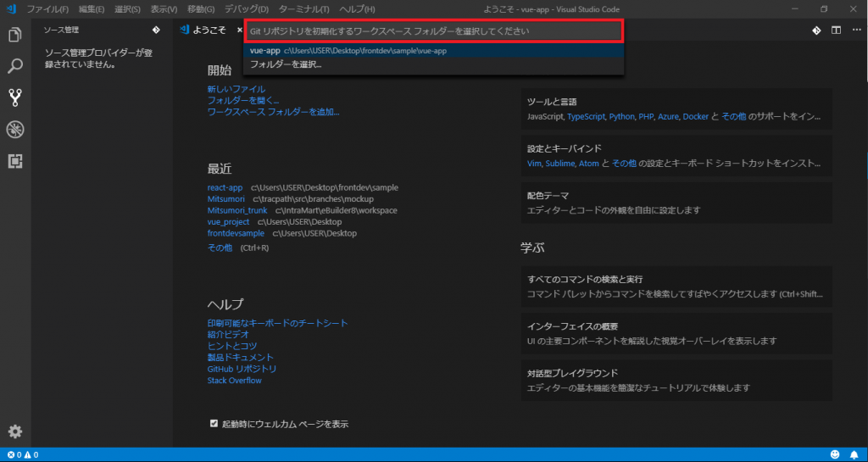Image resolution: width=868 pixels, height=462 pixels.
Task: Close the ようこそ tab
Action: (240, 31)
